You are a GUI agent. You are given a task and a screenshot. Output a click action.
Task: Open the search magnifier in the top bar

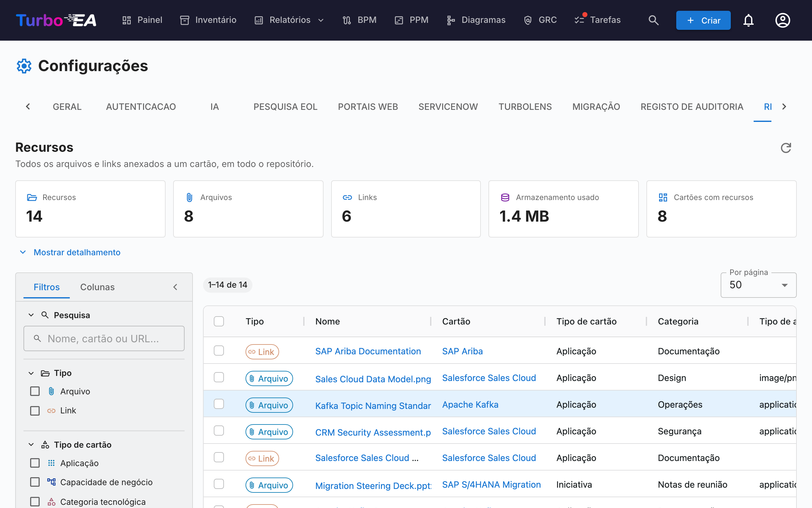click(653, 20)
